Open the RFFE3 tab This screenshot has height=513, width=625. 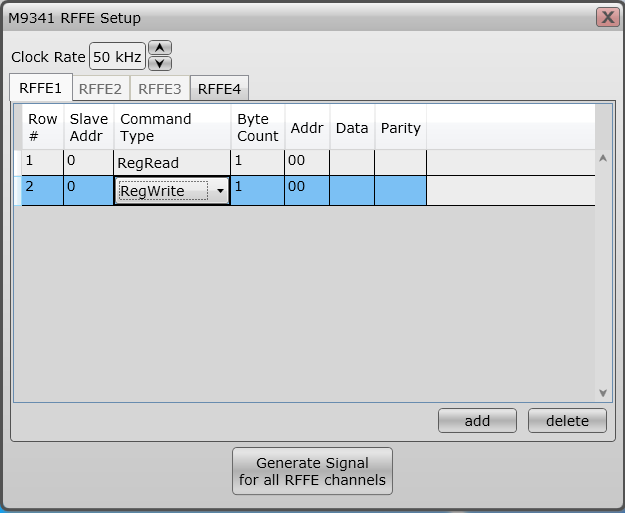[160, 88]
